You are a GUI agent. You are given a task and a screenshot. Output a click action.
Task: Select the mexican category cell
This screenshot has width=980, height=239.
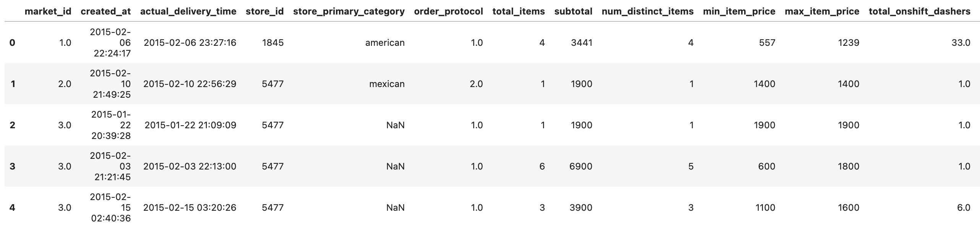pyautogui.click(x=387, y=84)
